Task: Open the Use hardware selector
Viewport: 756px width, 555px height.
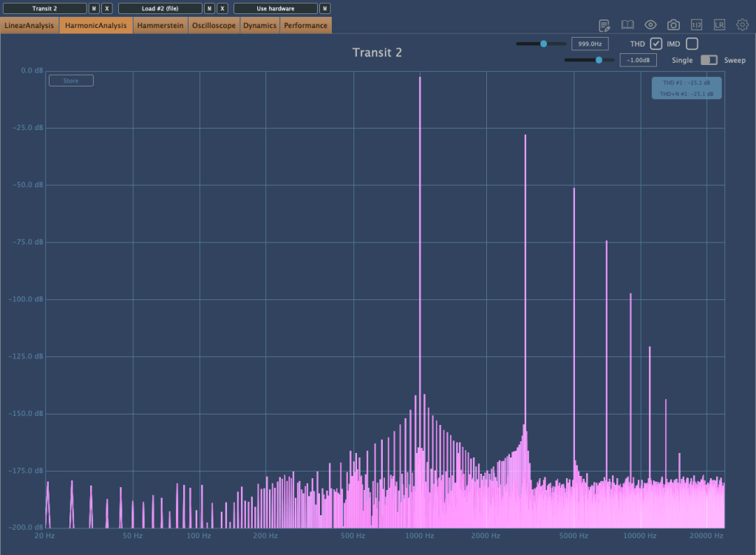Action: (x=276, y=9)
